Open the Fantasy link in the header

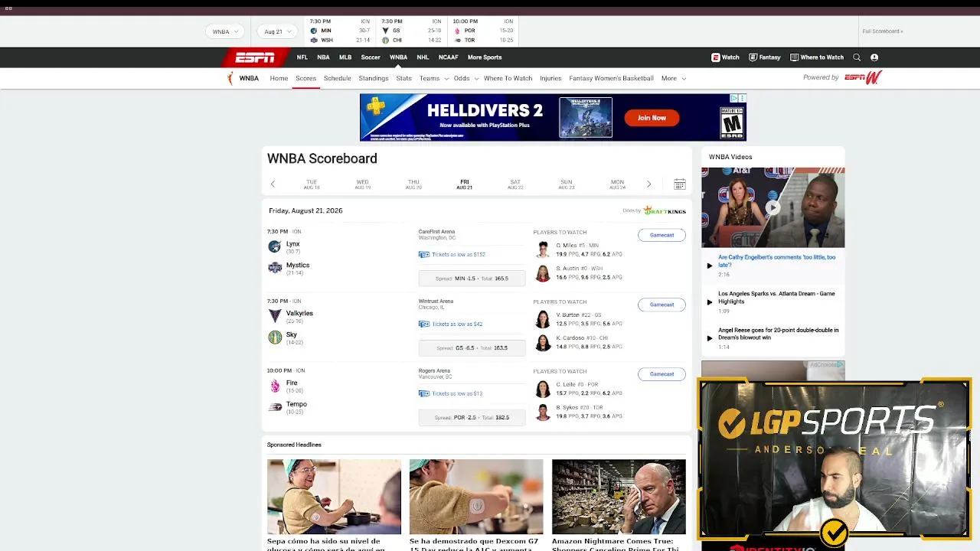click(x=765, y=57)
